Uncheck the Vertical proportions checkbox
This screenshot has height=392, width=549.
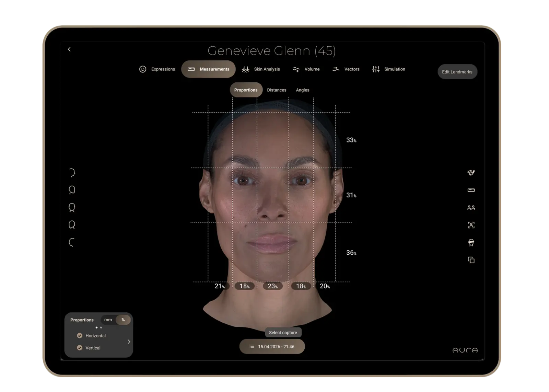pyautogui.click(x=80, y=348)
